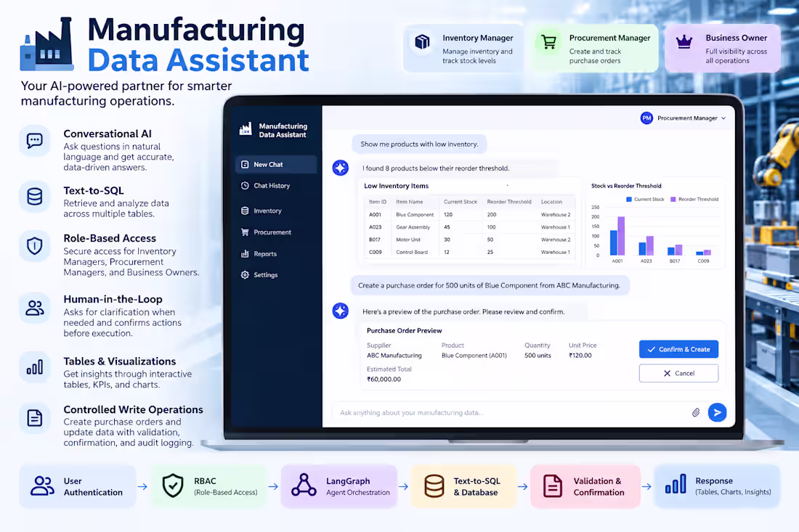The height and width of the screenshot is (532, 799).
Task: Click the Reorder Threshold legend swatch
Action: [x=673, y=200]
